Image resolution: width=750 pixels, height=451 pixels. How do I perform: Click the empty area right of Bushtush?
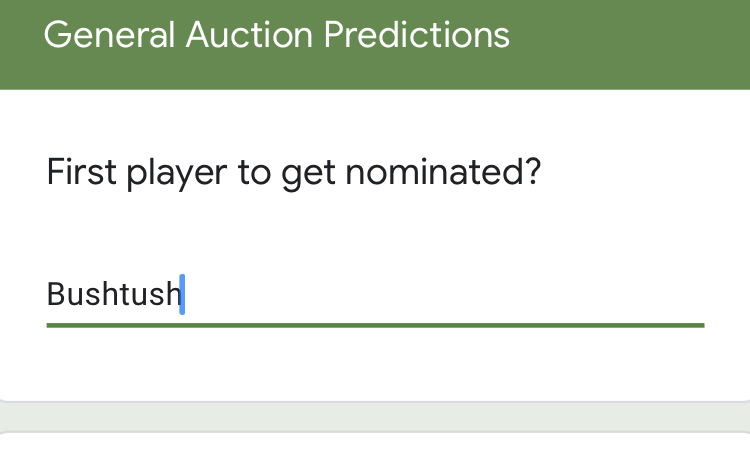click(x=450, y=295)
